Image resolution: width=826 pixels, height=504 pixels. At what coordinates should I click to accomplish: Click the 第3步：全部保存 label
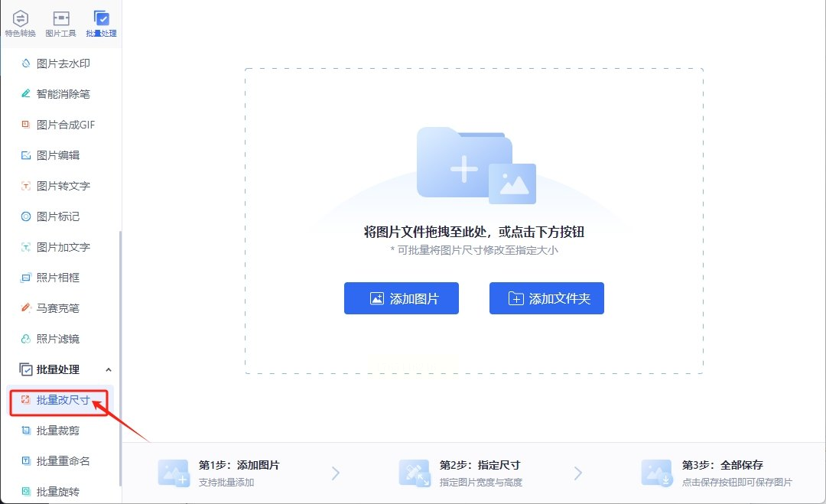click(x=723, y=465)
